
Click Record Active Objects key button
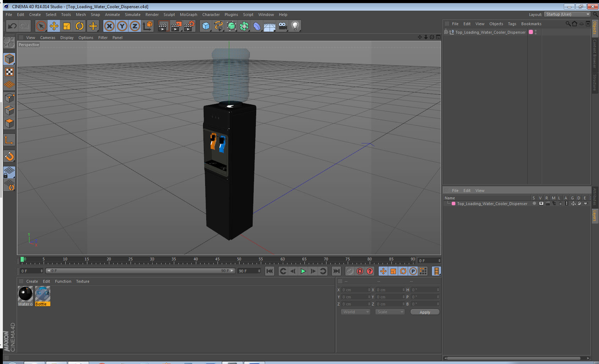click(350, 271)
